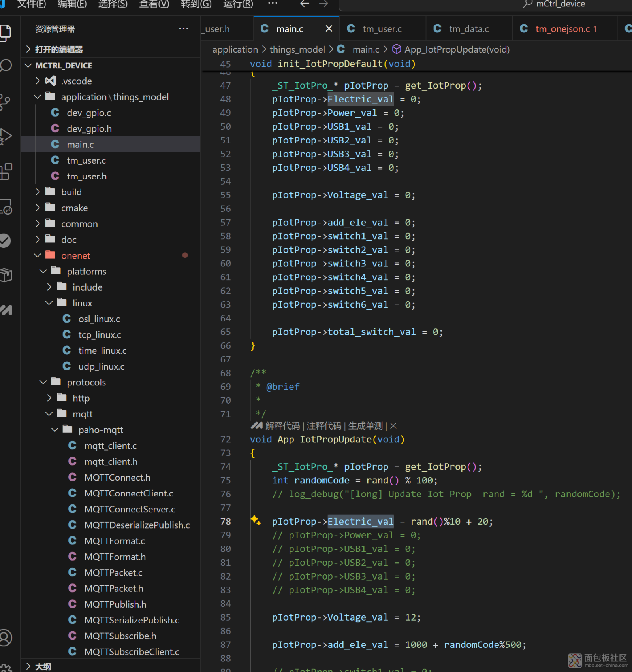Image resolution: width=632 pixels, height=672 pixels.
Task: Click the 生成单测 code lens link
Action: pos(365,426)
